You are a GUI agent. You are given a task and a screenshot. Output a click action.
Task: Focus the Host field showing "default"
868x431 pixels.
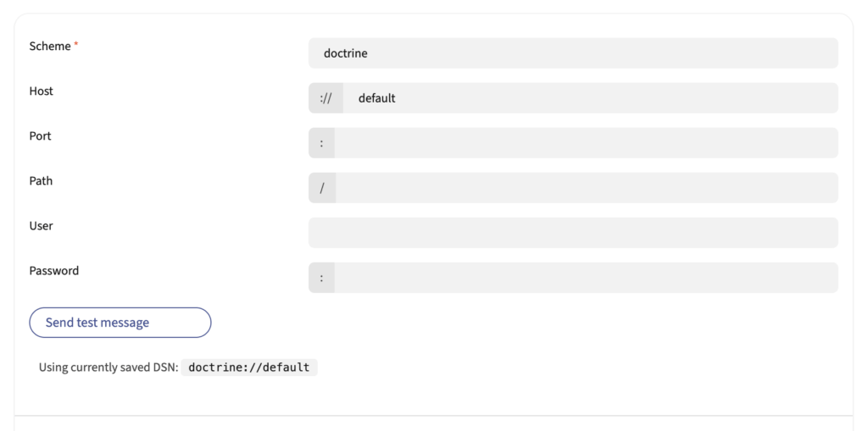[590, 98]
